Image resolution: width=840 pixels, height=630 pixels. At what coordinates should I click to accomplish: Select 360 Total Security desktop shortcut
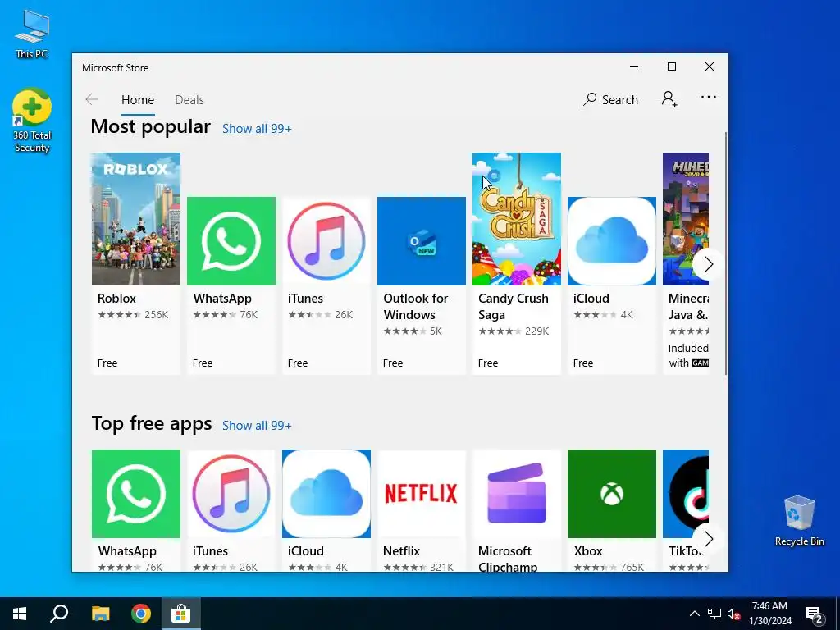click(32, 121)
